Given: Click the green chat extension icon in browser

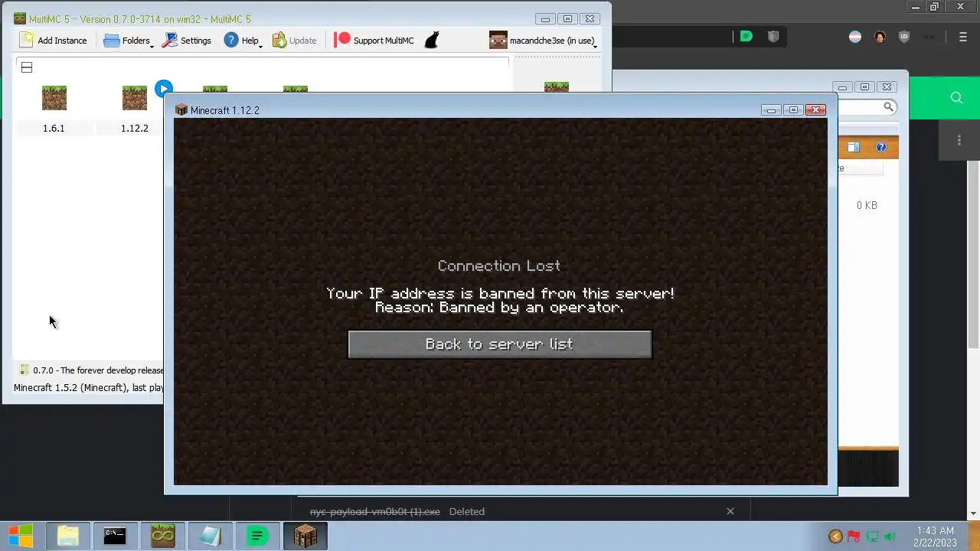Looking at the screenshot, I should pyautogui.click(x=746, y=36).
